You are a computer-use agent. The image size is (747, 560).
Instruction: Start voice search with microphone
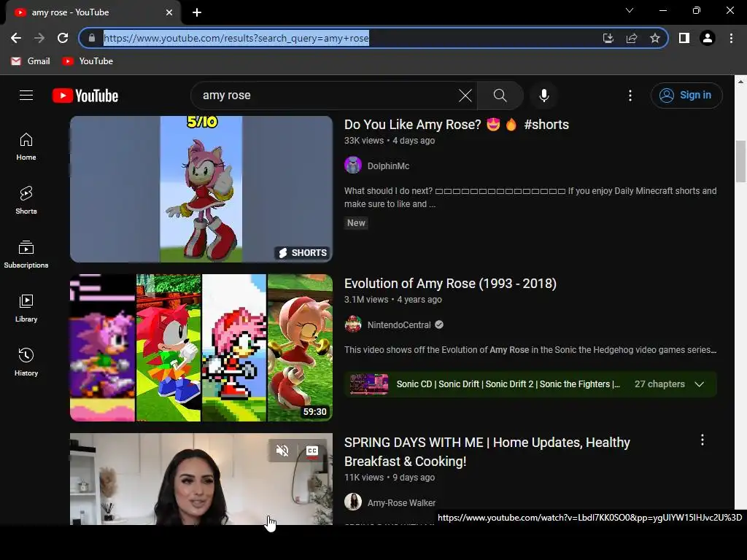pos(543,96)
